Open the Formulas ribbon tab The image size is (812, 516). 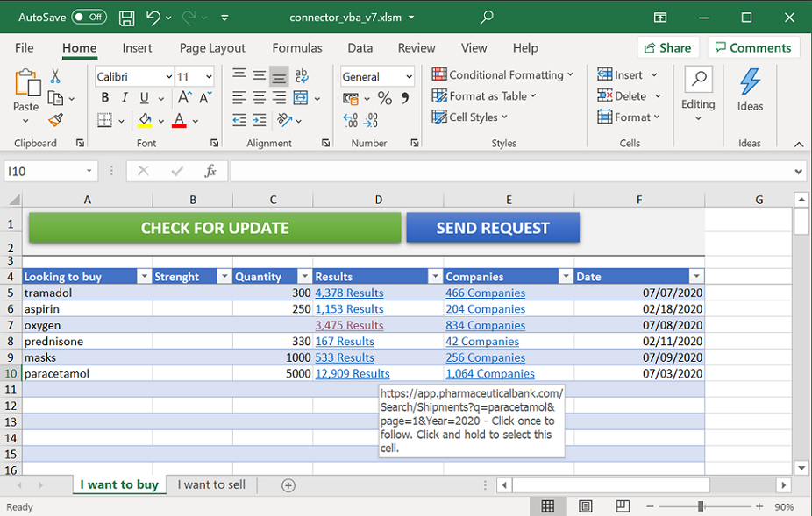pyautogui.click(x=296, y=48)
